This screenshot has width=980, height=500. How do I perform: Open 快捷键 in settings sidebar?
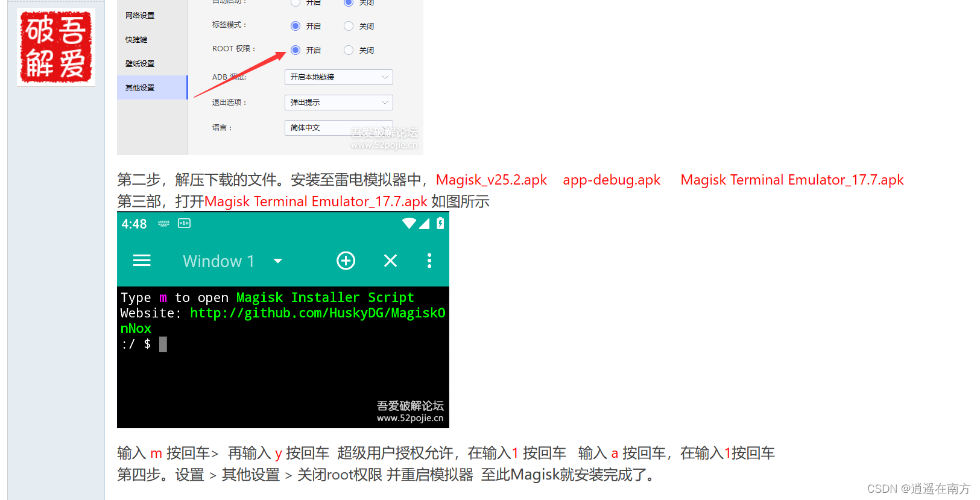point(136,40)
